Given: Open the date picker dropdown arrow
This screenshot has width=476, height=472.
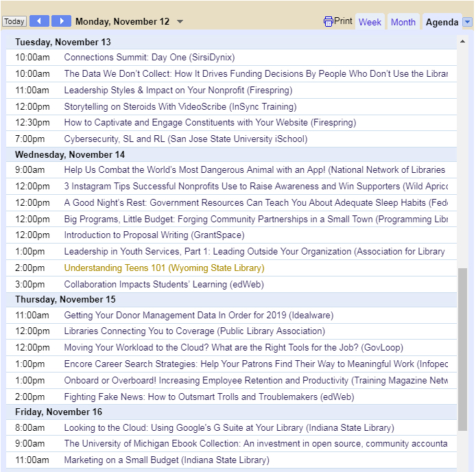Looking at the screenshot, I should pyautogui.click(x=180, y=21).
